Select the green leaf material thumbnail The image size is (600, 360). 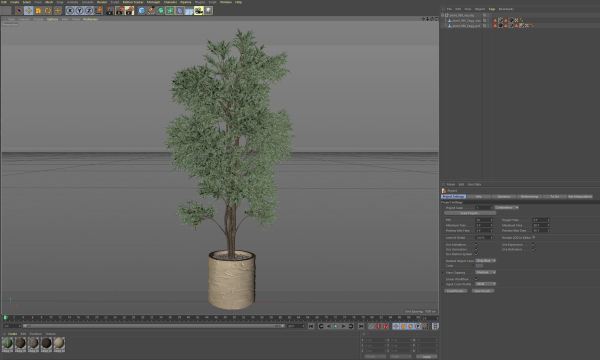click(8, 344)
